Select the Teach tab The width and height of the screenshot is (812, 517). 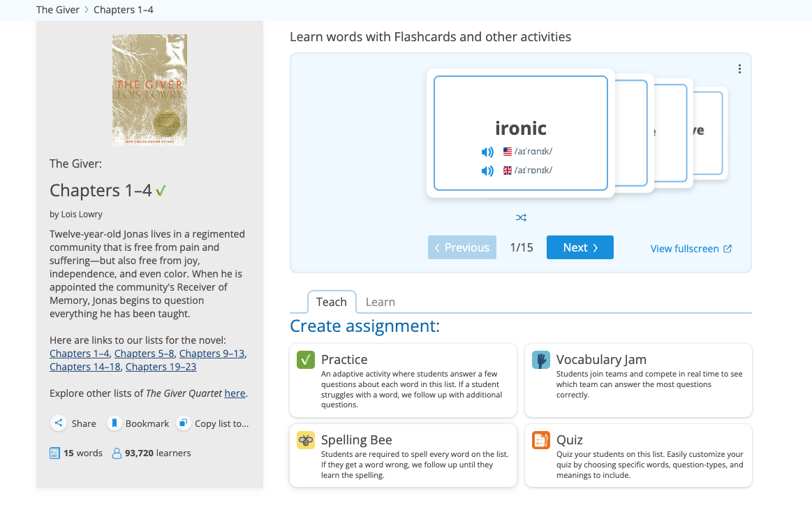(332, 302)
